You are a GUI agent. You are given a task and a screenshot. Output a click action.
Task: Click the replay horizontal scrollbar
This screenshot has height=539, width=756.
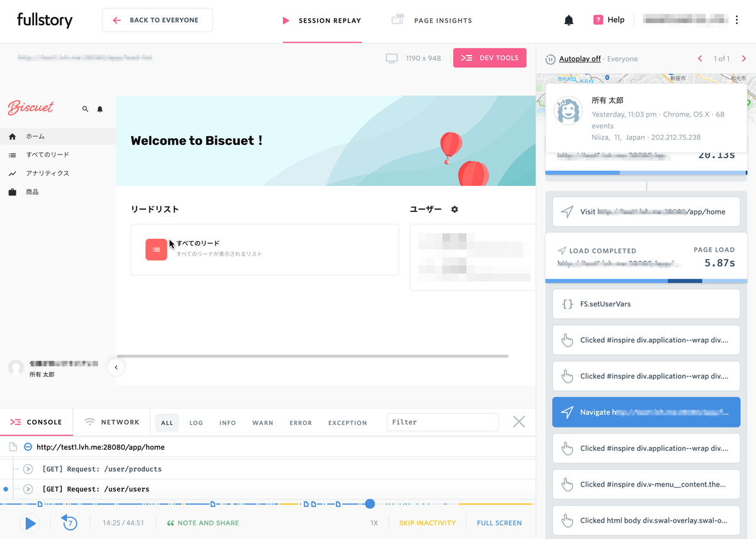312,356
